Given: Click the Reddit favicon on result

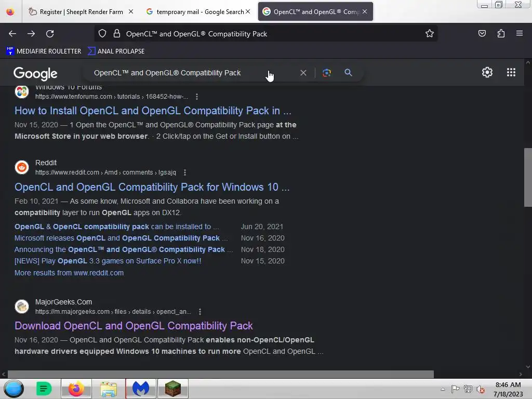Looking at the screenshot, I should pos(22,167).
